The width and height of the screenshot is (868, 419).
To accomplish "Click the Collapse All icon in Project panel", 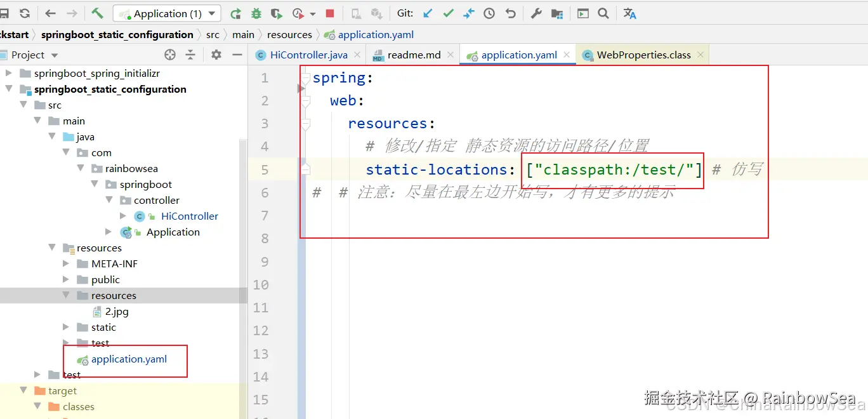I will click(x=190, y=55).
